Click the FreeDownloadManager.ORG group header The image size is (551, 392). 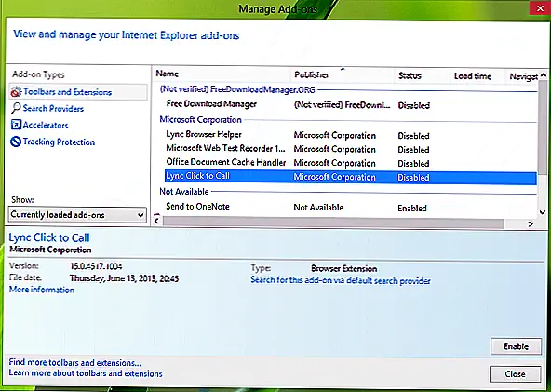tap(237, 89)
